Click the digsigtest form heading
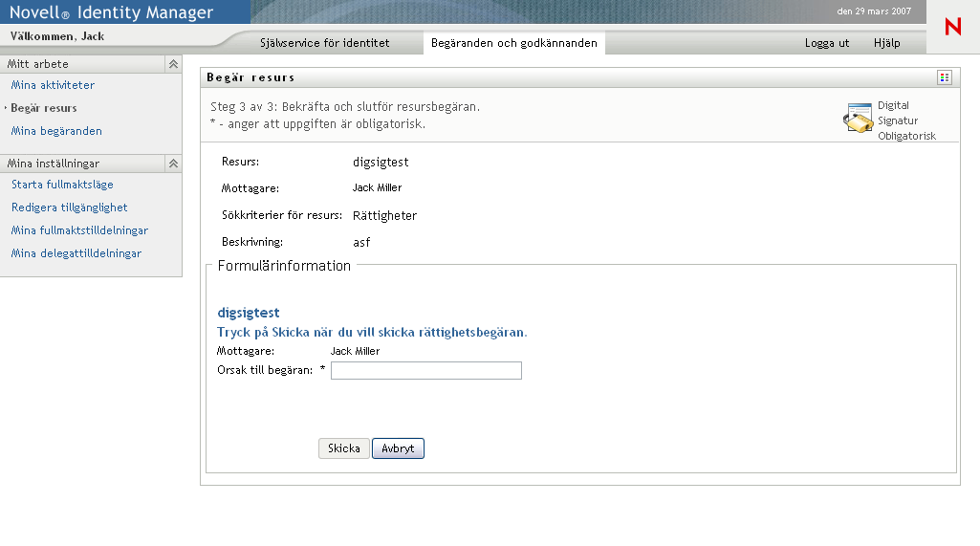 249,313
